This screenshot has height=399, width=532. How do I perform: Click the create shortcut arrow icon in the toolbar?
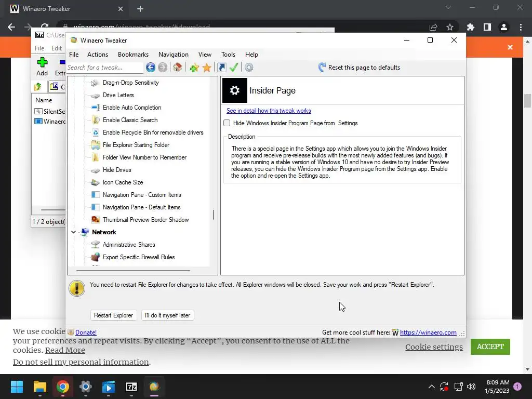tap(221, 68)
